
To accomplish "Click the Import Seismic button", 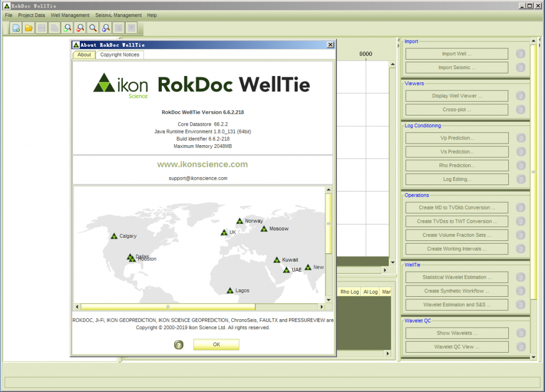I will 457,68.
